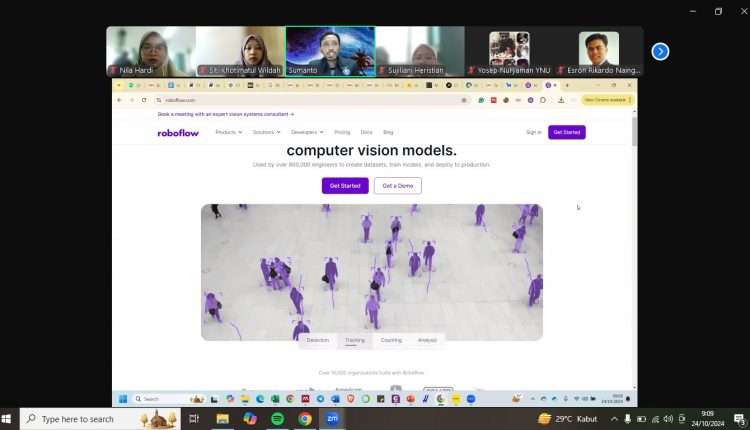Click Get Started in the site header
750x430 pixels.
(567, 132)
